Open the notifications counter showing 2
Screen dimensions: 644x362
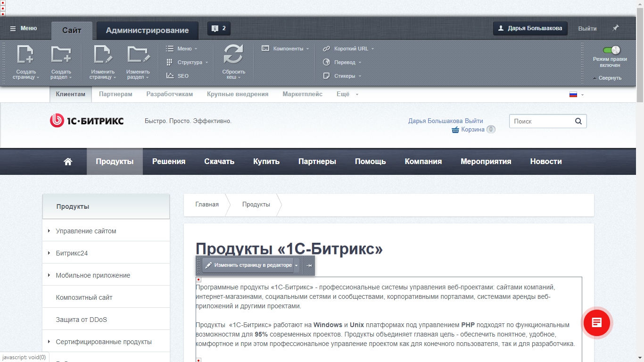coord(219,28)
